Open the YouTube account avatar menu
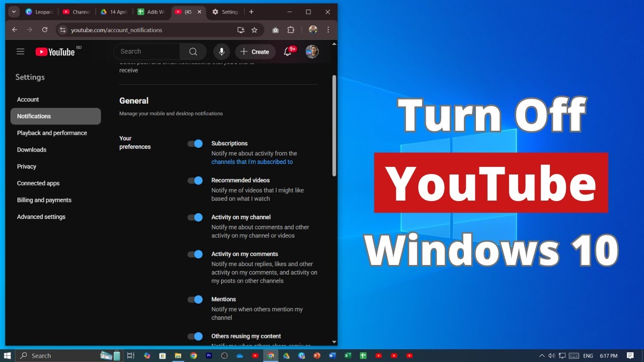This screenshot has height=362, width=644. [312, 51]
